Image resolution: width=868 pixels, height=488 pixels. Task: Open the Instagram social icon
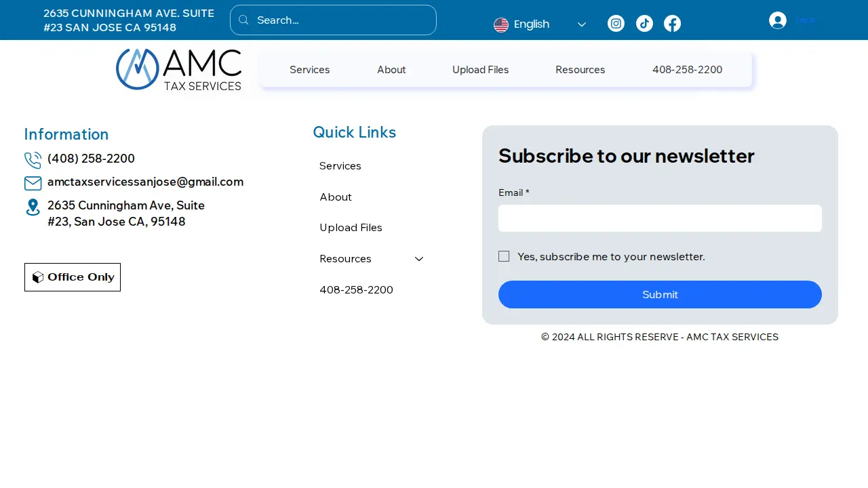[616, 24]
